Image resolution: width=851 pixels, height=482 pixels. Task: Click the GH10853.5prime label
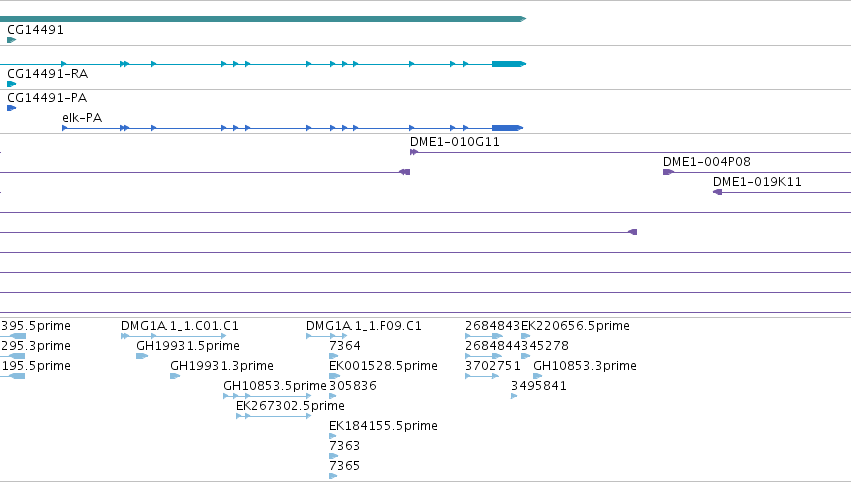pos(275,386)
